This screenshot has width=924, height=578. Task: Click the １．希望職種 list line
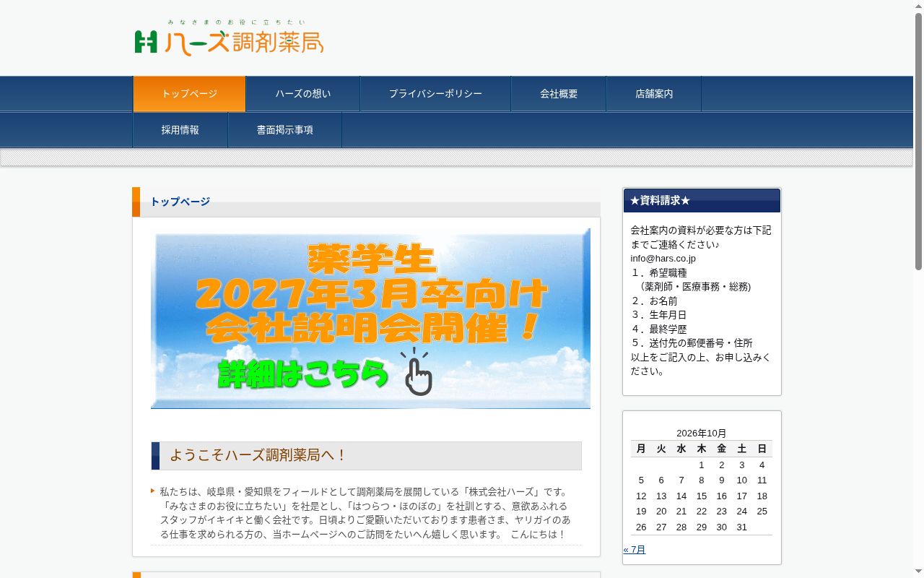[x=660, y=273]
